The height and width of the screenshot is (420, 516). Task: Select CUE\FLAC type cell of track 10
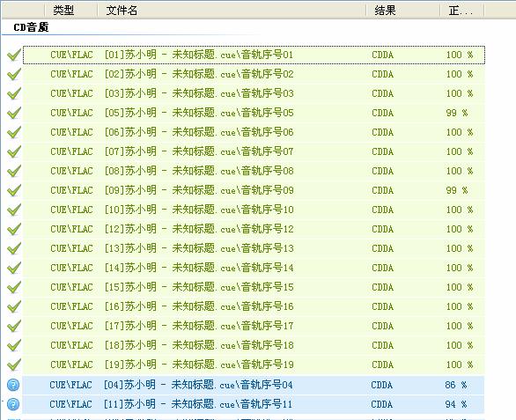point(71,210)
